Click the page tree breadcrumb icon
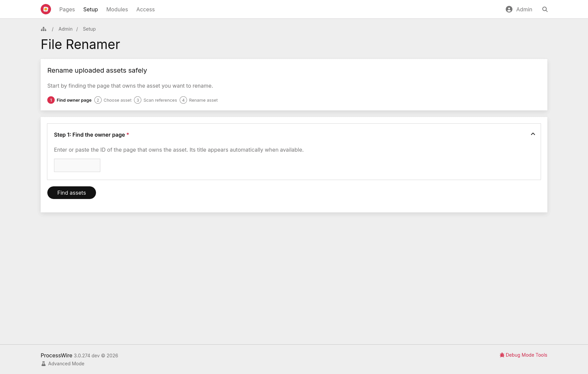Image resolution: width=588 pixels, height=374 pixels. click(x=44, y=29)
